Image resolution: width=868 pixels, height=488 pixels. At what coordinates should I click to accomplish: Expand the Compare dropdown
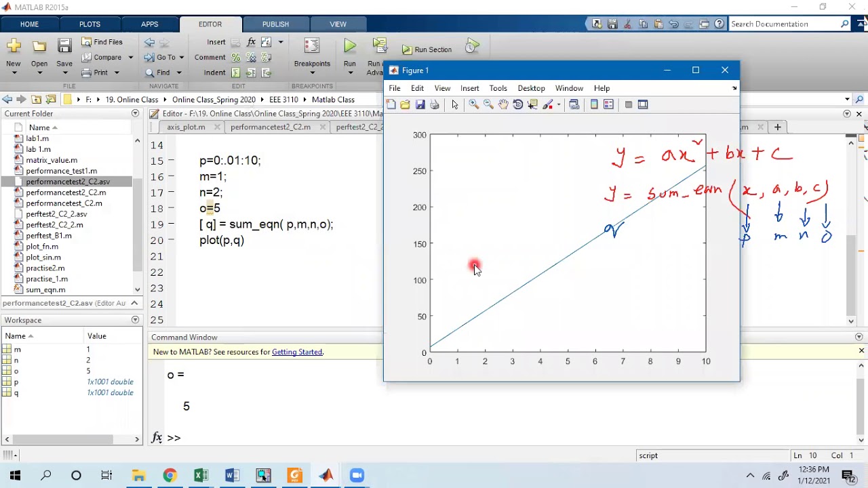(x=130, y=58)
